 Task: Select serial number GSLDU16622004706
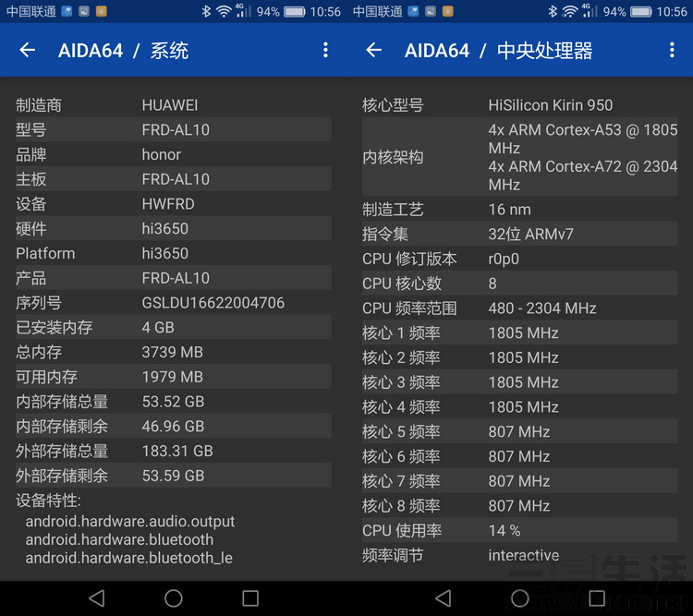pos(213,303)
